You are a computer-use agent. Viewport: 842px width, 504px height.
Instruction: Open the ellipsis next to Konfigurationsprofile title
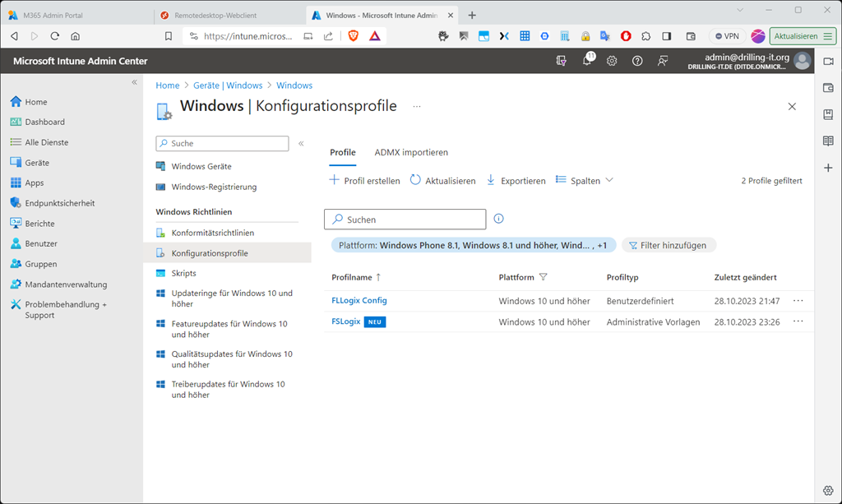tap(417, 106)
